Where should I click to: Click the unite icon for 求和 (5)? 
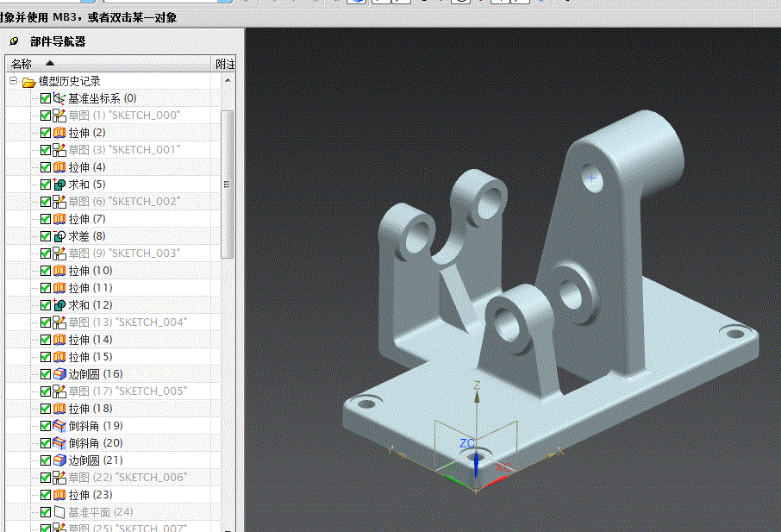pyautogui.click(x=59, y=185)
